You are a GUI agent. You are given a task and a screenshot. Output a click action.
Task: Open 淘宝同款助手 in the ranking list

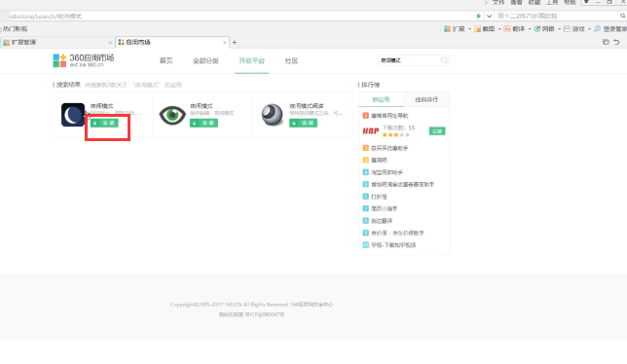(387, 172)
